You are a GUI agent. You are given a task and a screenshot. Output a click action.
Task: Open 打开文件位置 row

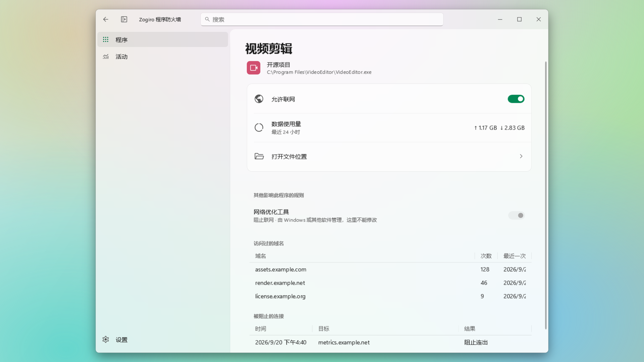(x=389, y=157)
